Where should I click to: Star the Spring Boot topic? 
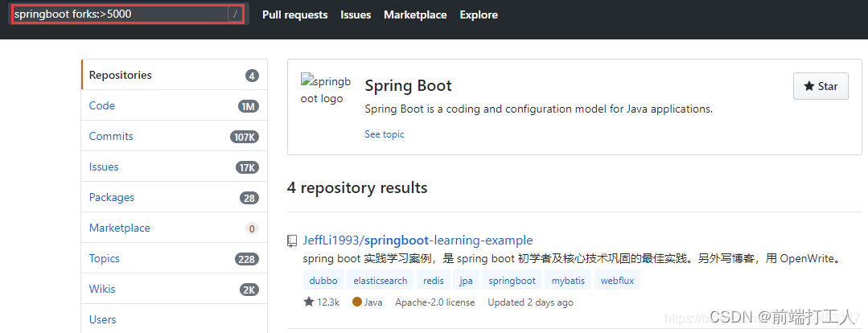point(821,86)
